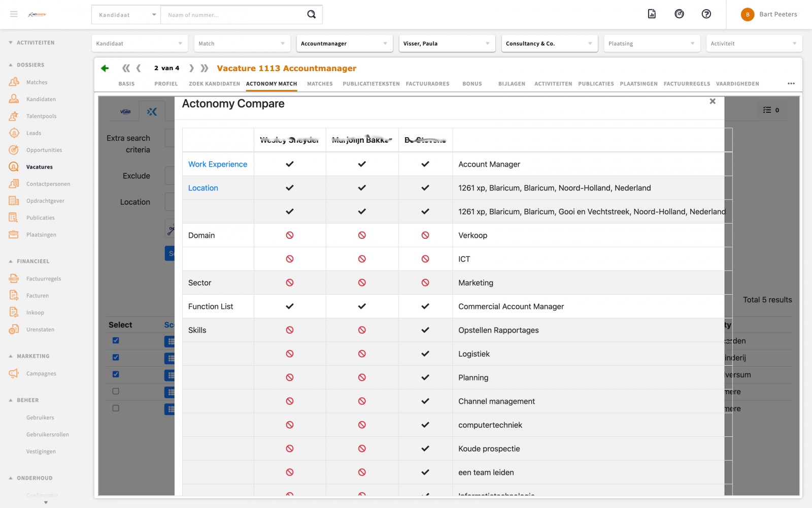The height and width of the screenshot is (508, 812).
Task: Tick the fifth candidate Select checkbox
Action: tap(116, 408)
